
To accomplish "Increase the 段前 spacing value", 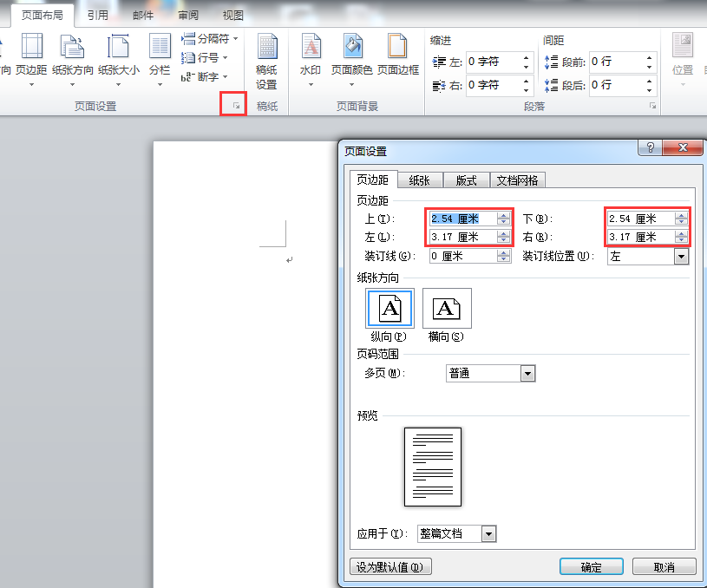I will [x=649, y=58].
